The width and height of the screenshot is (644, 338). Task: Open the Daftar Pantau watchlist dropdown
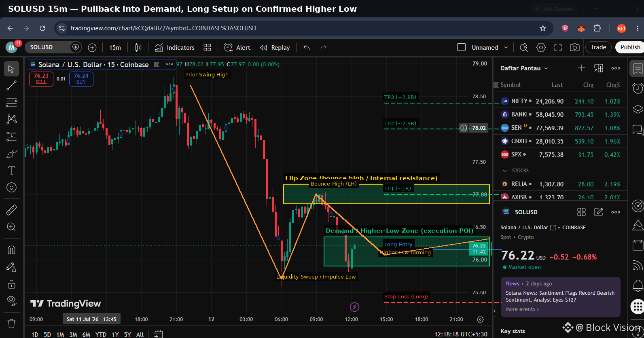(x=524, y=68)
